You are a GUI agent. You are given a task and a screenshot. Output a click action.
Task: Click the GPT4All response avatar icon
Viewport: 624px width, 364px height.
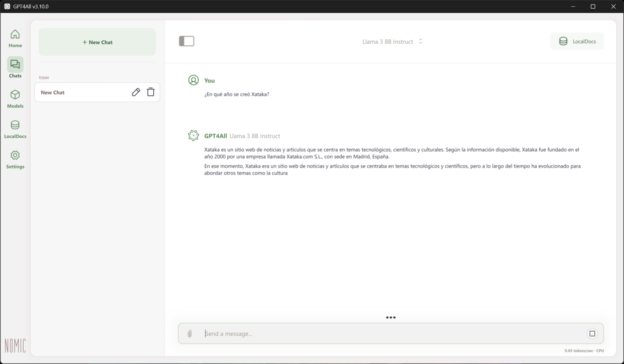click(194, 136)
